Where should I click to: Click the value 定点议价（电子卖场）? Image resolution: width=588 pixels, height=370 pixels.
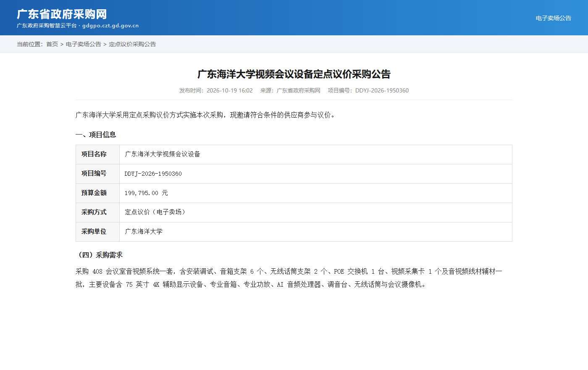click(x=156, y=212)
